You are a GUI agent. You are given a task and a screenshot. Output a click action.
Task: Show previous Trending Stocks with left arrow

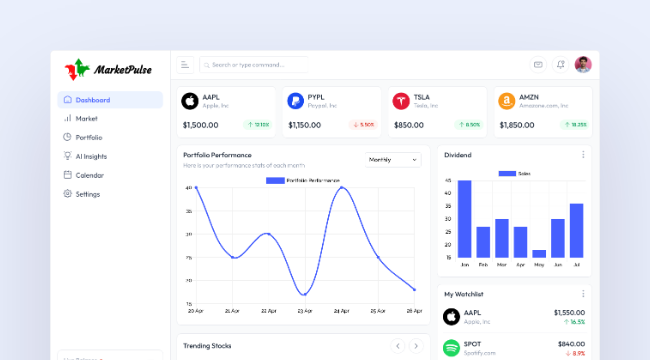pos(398,345)
